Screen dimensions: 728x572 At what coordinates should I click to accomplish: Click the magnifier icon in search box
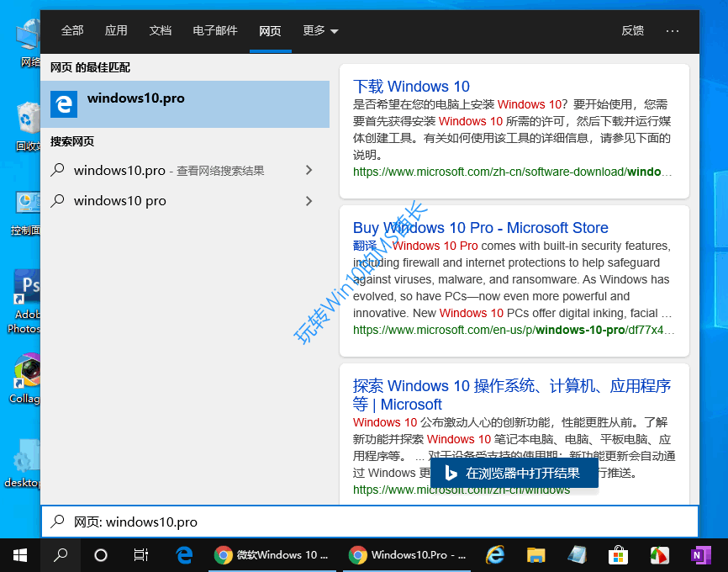point(57,522)
